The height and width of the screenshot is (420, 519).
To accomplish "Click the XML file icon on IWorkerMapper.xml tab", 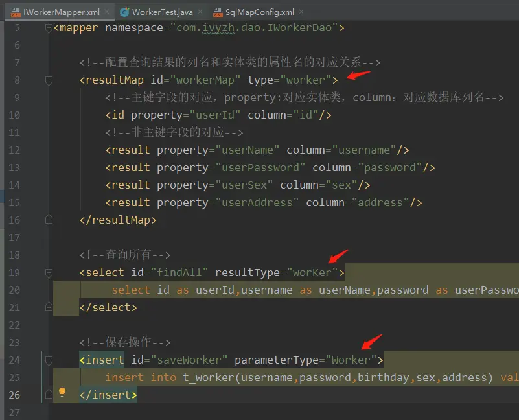I will pos(16,12).
